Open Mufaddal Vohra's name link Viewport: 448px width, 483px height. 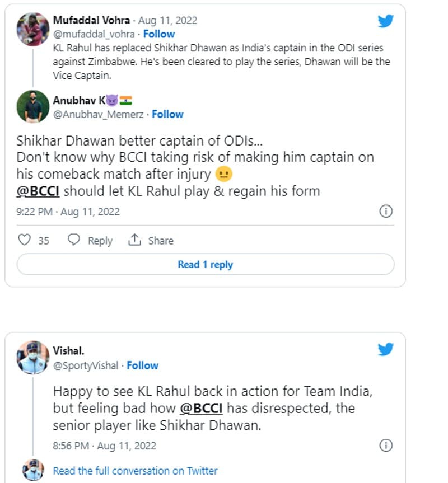click(x=91, y=20)
